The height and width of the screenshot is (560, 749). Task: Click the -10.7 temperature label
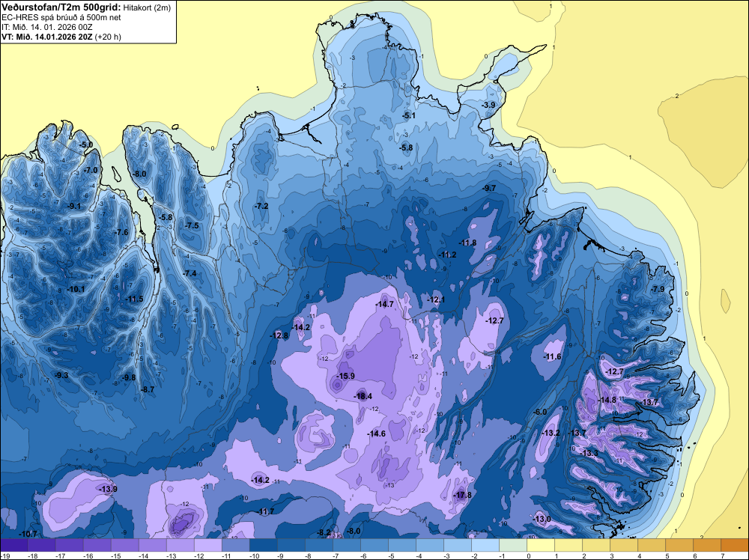(x=28, y=534)
